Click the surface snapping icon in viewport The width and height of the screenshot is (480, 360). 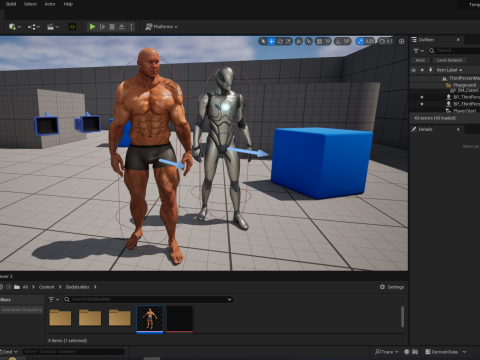click(309, 41)
